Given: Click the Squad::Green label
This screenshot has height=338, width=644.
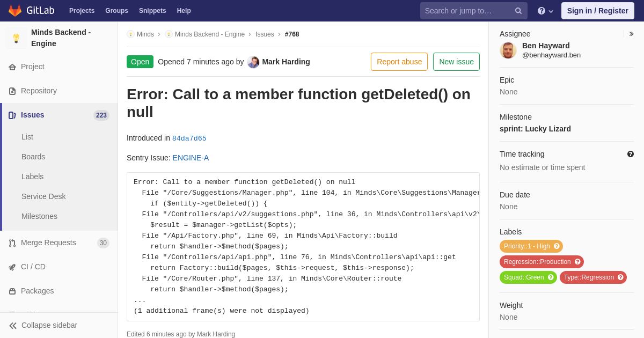Looking at the screenshot, I should point(528,277).
